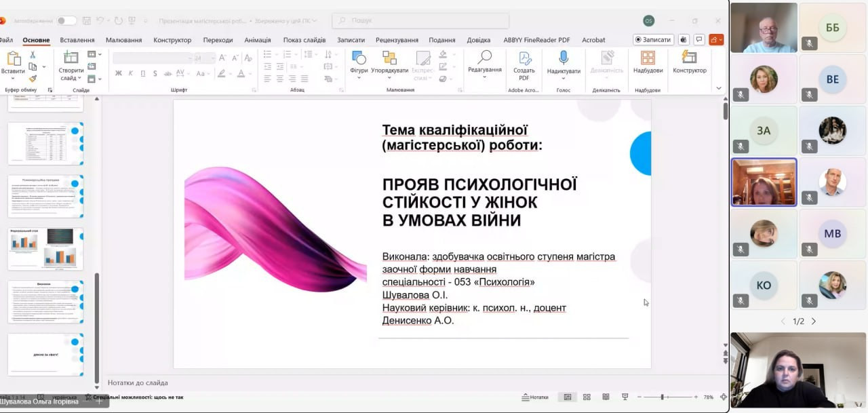Click the Cut scissors icon
The image size is (868, 413).
33,55
